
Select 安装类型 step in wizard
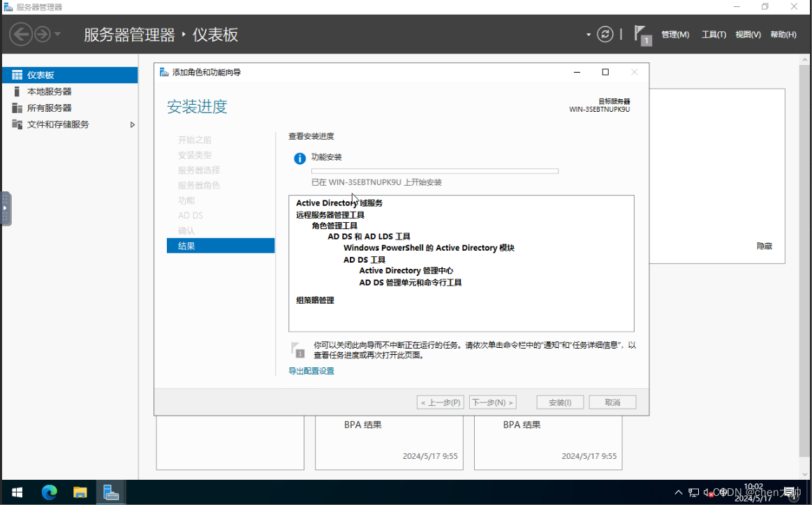195,155
